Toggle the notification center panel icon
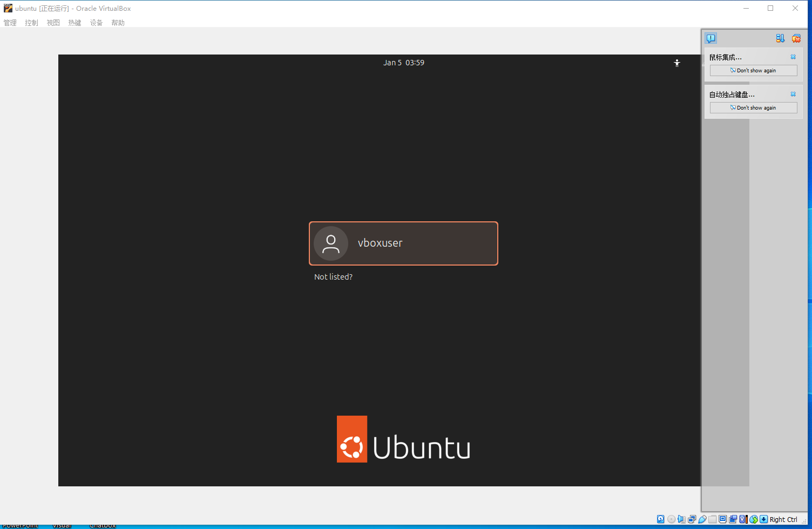The height and width of the screenshot is (529, 812). pyautogui.click(x=710, y=38)
